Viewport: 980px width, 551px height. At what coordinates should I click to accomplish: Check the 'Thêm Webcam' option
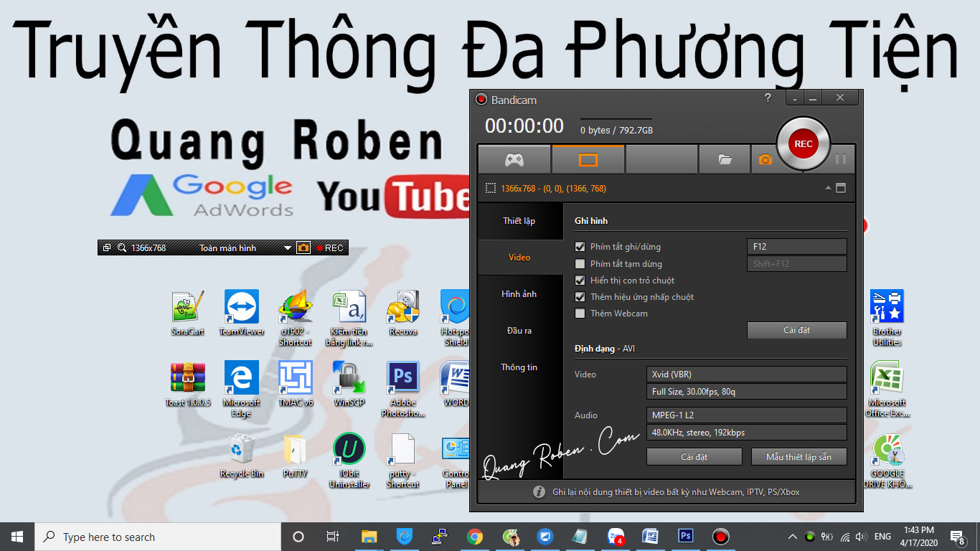580,314
